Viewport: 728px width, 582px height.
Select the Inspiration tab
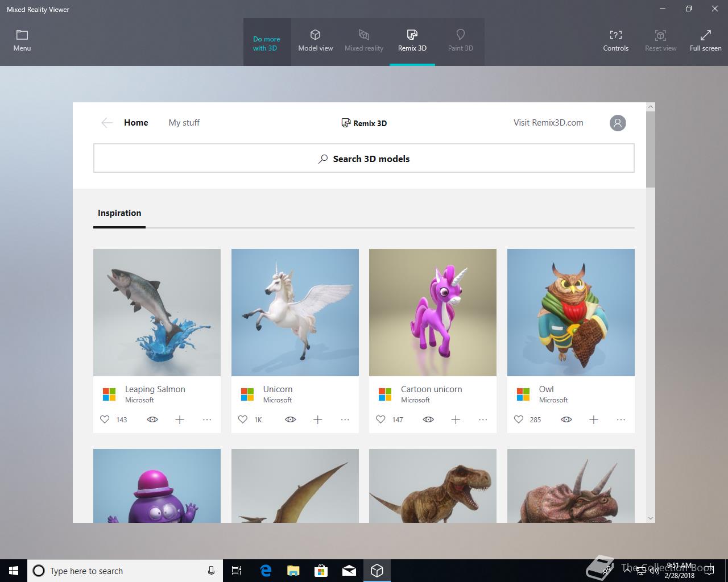point(119,213)
